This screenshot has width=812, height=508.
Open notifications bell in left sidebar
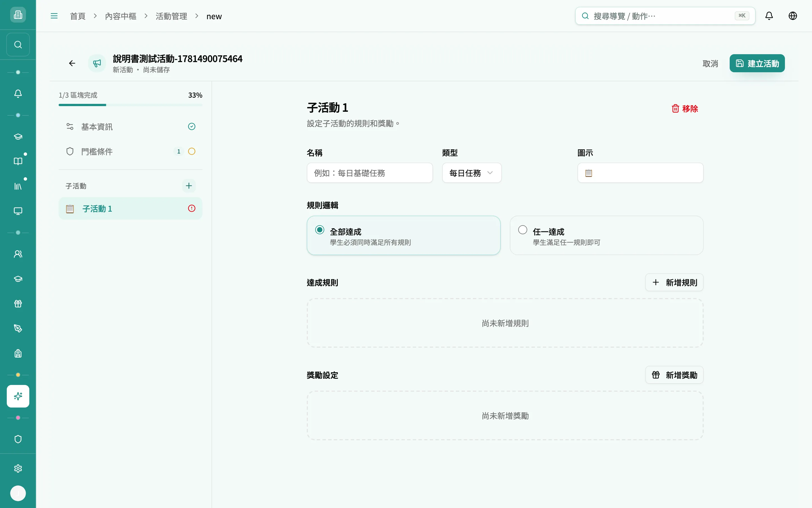[18, 94]
